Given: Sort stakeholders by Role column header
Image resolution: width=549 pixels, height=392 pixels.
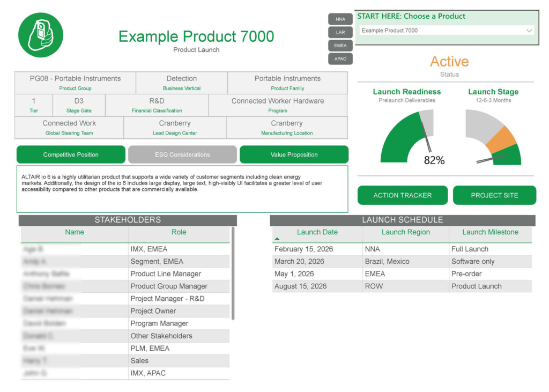Looking at the screenshot, I should [179, 232].
